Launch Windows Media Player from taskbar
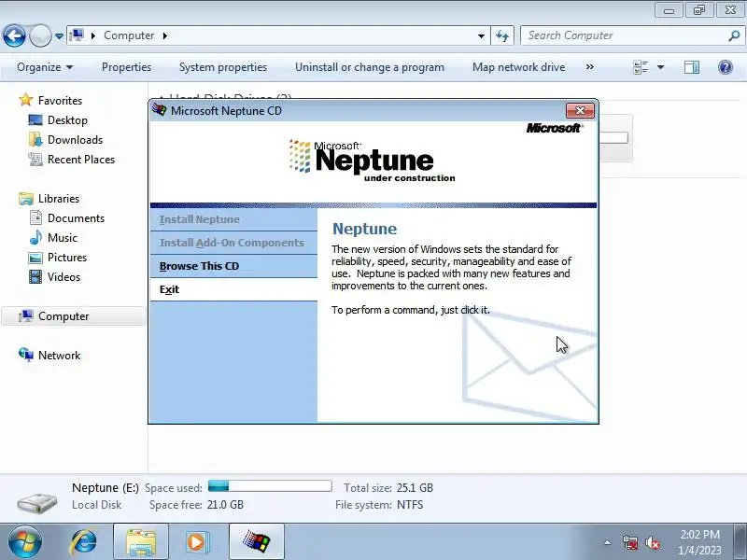Image resolution: width=747 pixels, height=560 pixels. tap(196, 542)
